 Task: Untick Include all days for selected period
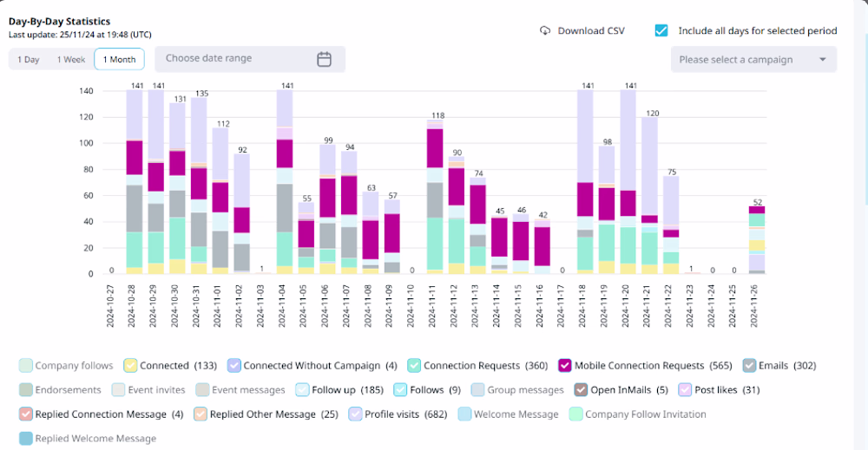661,30
